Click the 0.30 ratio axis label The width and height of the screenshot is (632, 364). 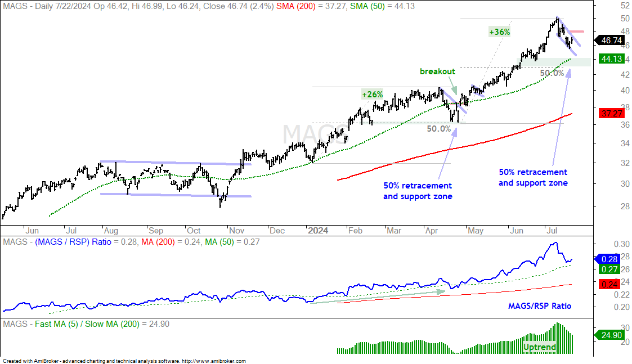(621, 244)
